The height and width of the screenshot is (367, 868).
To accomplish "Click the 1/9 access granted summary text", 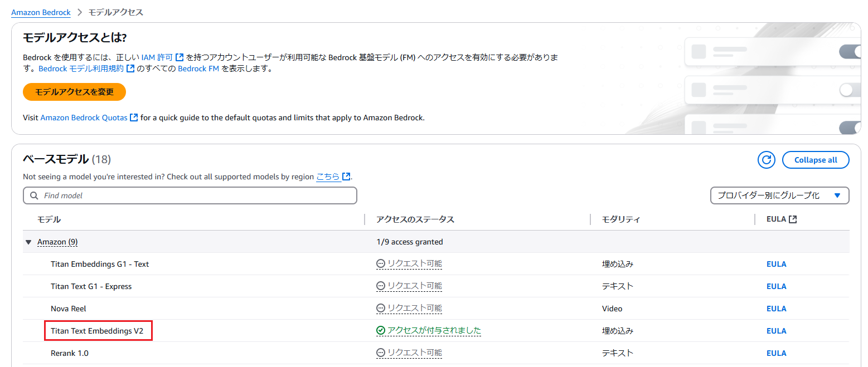I will point(410,242).
